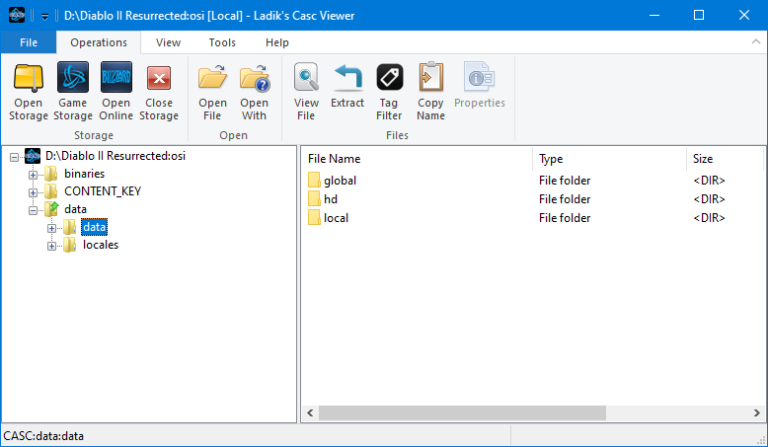Viewport: 768px width, 447px height.
Task: Click the Open With icon
Action: coord(254,79)
